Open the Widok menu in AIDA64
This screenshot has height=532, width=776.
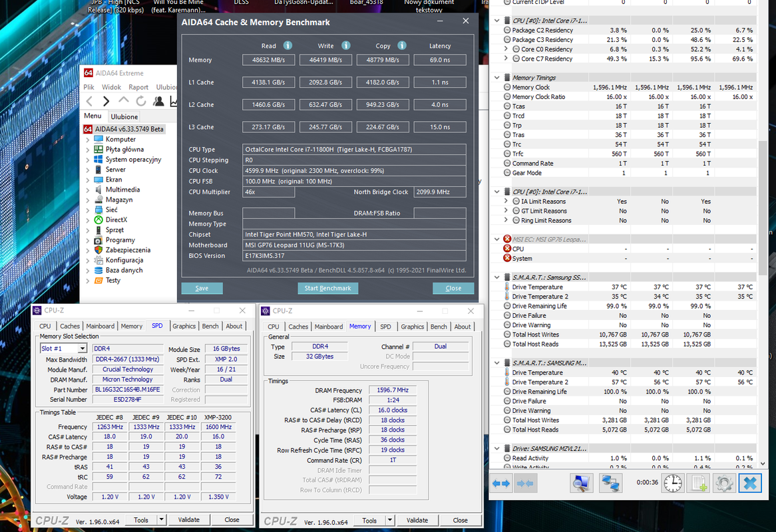[x=111, y=87]
